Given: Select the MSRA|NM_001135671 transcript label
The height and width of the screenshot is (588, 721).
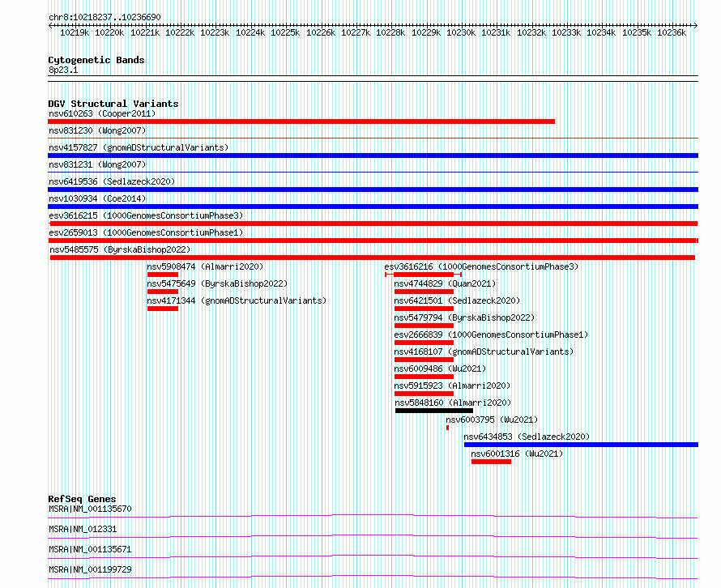Looking at the screenshot, I should point(90,549).
